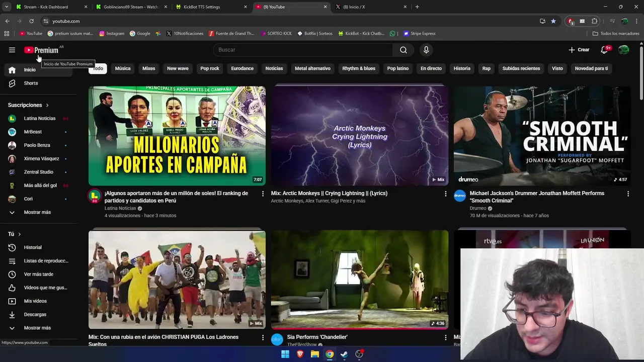Open File Explorer on taskbar
Image resolution: width=644 pixels, height=362 pixels.
coord(315,354)
